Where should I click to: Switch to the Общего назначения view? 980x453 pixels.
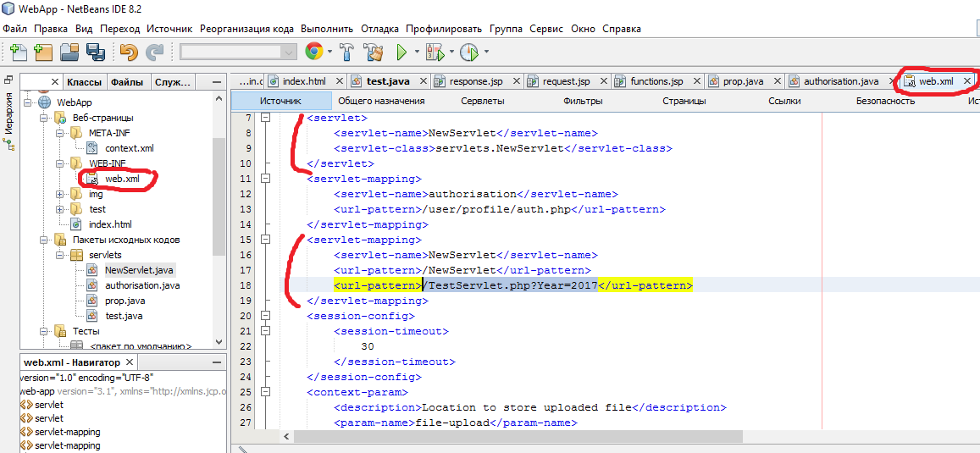point(381,101)
